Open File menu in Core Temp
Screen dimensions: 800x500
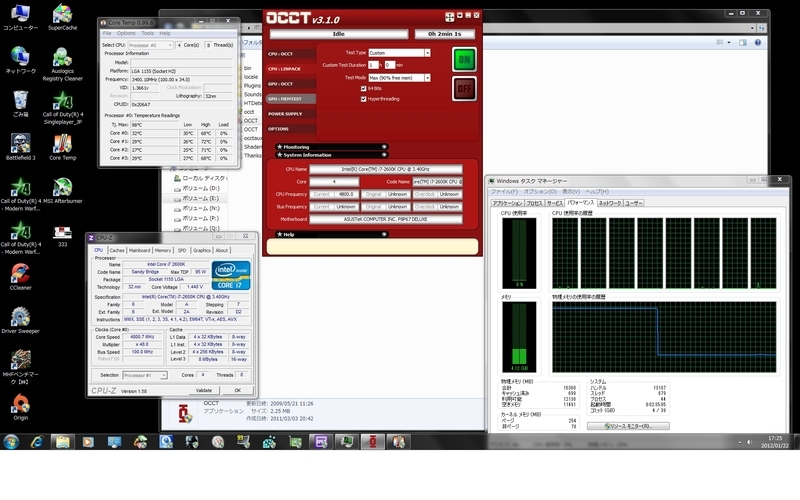click(x=107, y=33)
